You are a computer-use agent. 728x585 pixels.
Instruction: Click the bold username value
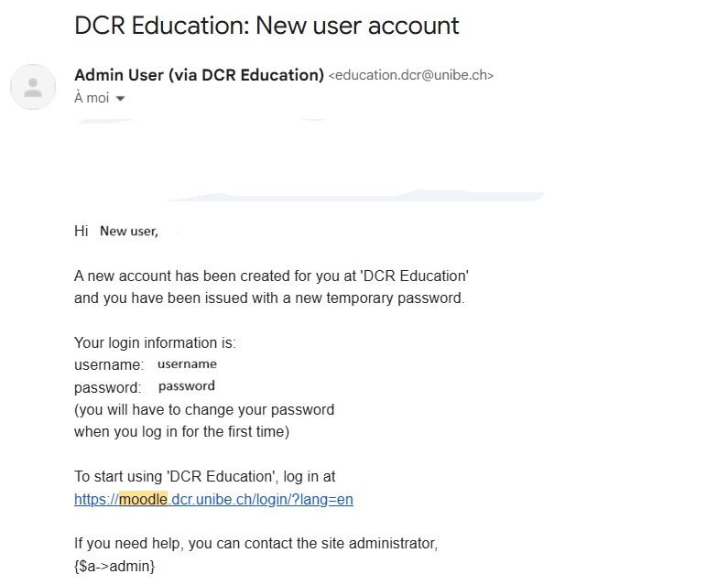pos(187,364)
